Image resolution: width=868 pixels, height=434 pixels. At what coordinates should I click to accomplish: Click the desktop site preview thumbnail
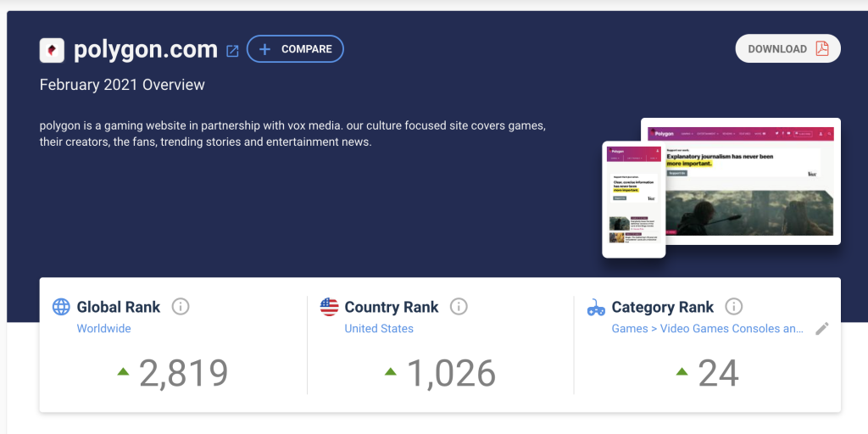[x=741, y=181]
